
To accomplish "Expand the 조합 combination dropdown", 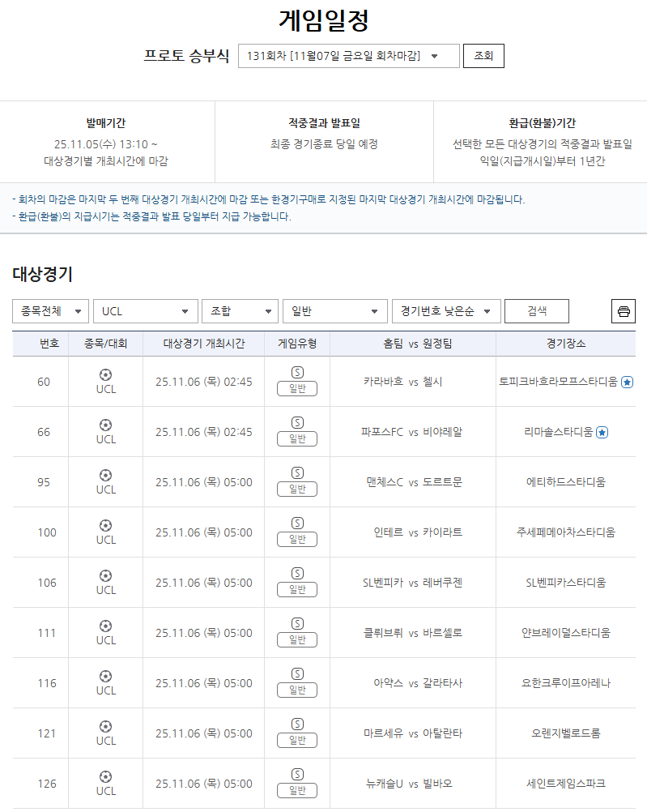I will point(239,310).
